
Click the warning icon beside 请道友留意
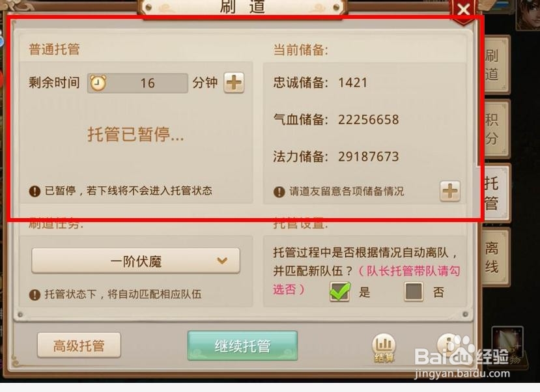pos(279,191)
